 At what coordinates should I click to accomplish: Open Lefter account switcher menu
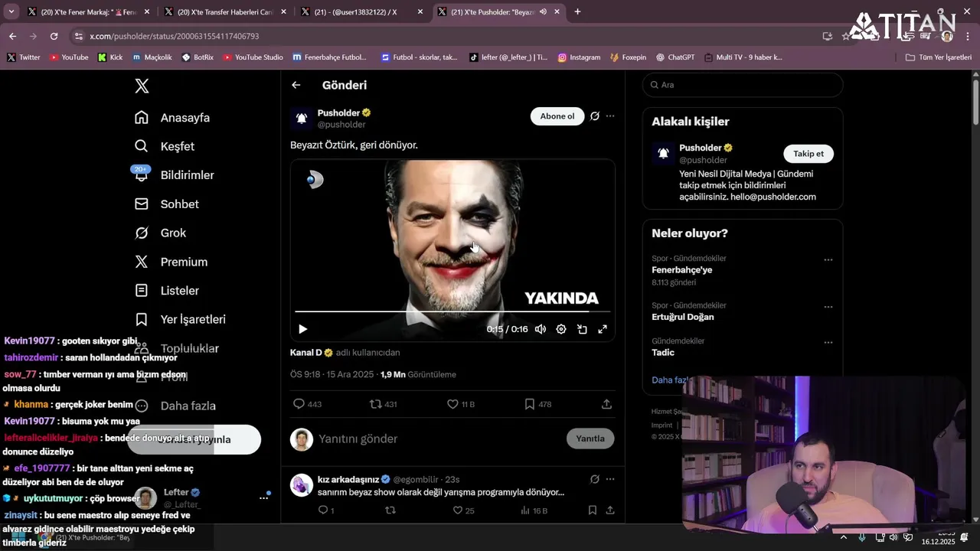click(202, 497)
